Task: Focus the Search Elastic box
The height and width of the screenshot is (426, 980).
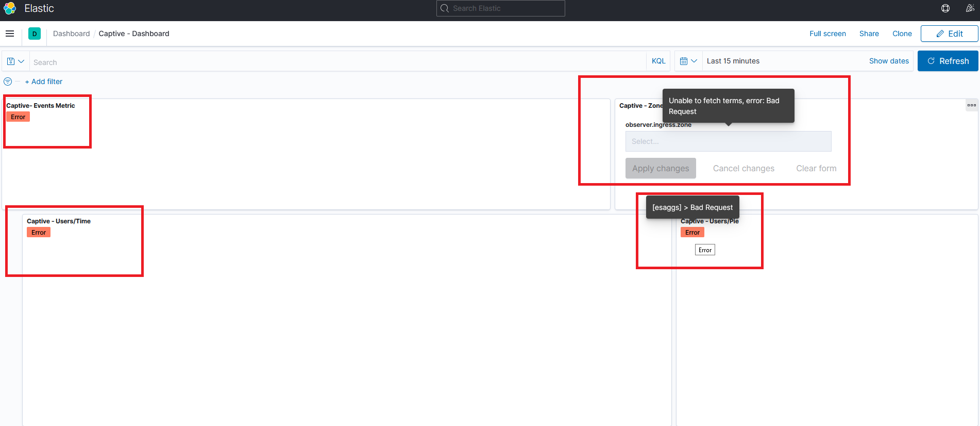Action: point(501,8)
